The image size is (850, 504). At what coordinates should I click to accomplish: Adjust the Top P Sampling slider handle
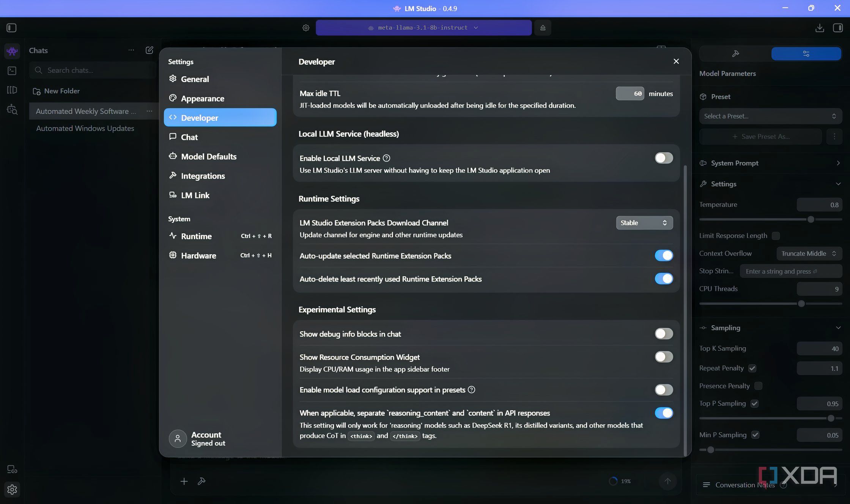pos(831,418)
